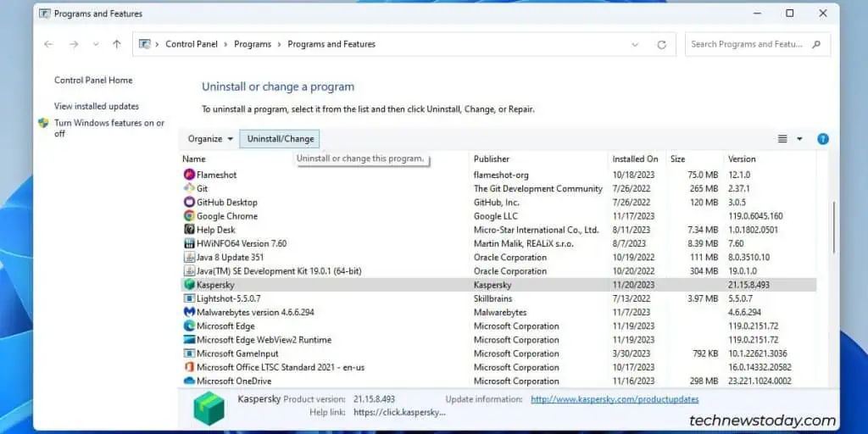Screen dimensions: 868x434
Task: Open View installed updates link
Action: click(97, 106)
